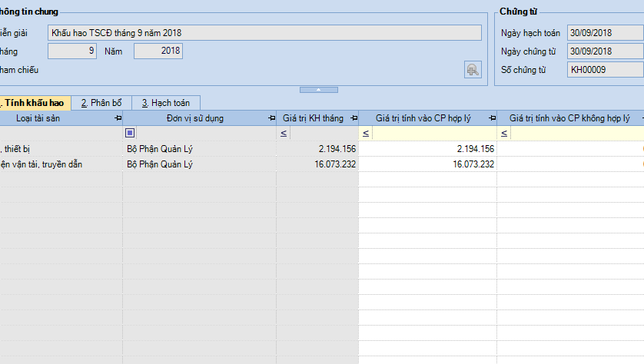Viewport: 644px width, 364px height.
Task: Pin the Giá trị tính vào CP hợp lý column
Action: 492,118
